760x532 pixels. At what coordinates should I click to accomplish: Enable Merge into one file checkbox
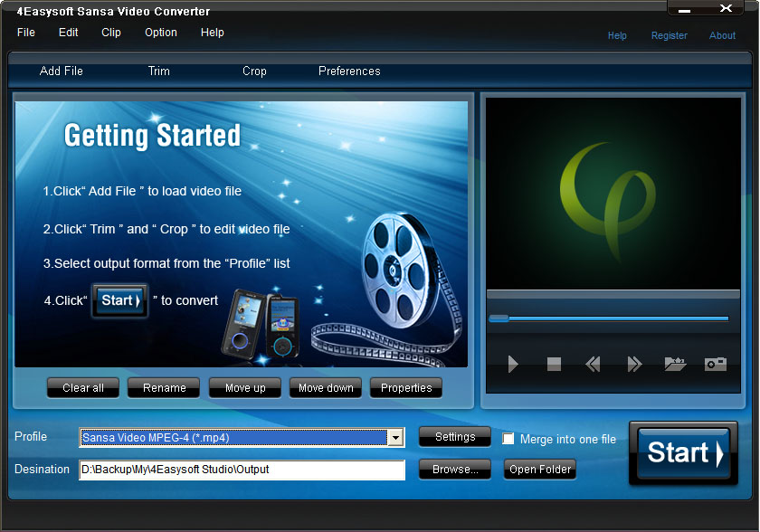[x=508, y=439]
